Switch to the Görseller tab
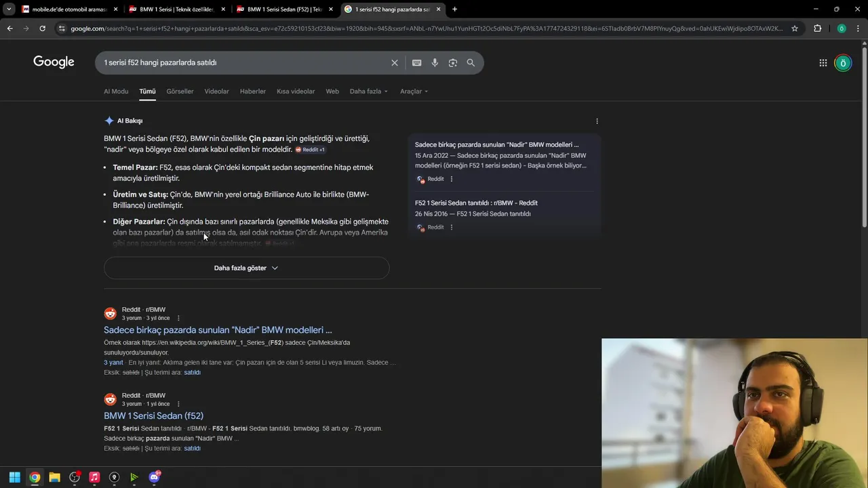 tap(180, 91)
